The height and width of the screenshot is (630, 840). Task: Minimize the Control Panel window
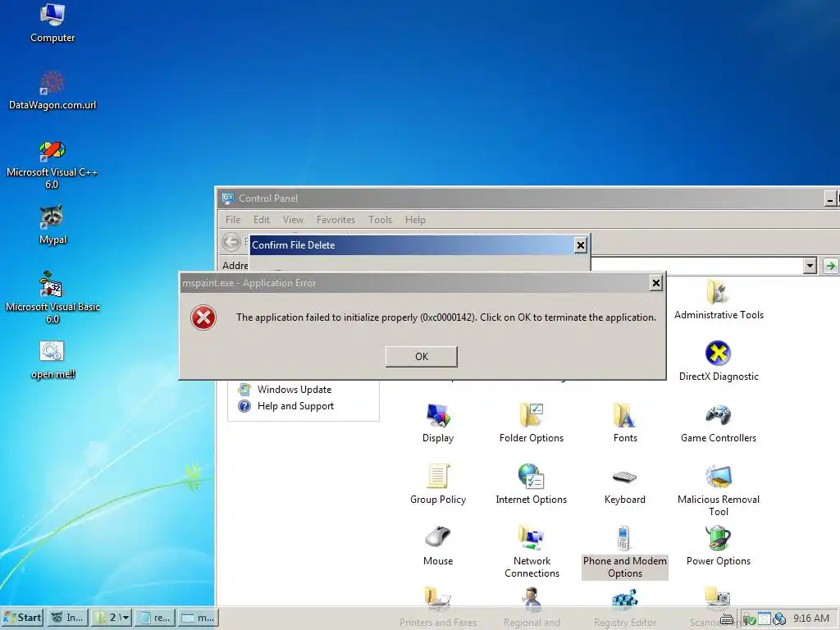830,199
